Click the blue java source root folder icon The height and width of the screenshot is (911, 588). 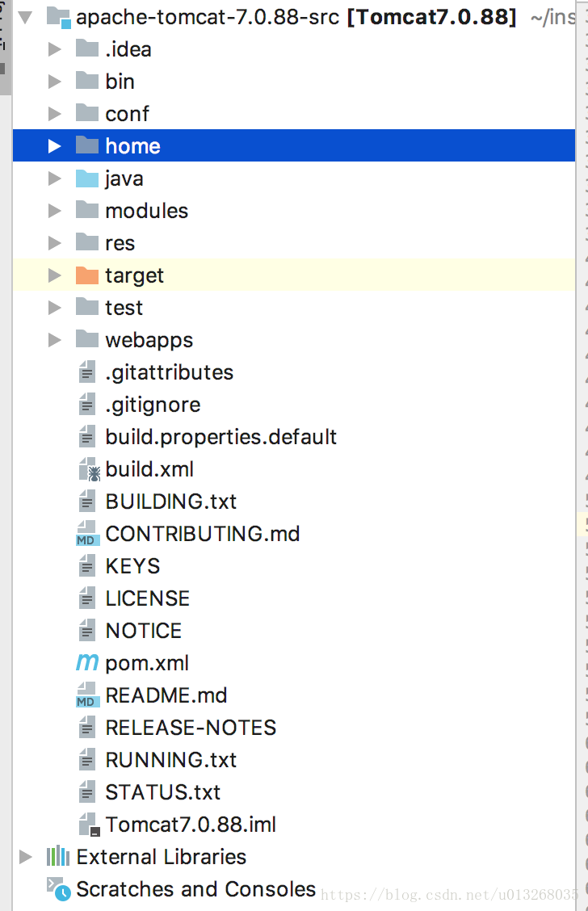87,178
